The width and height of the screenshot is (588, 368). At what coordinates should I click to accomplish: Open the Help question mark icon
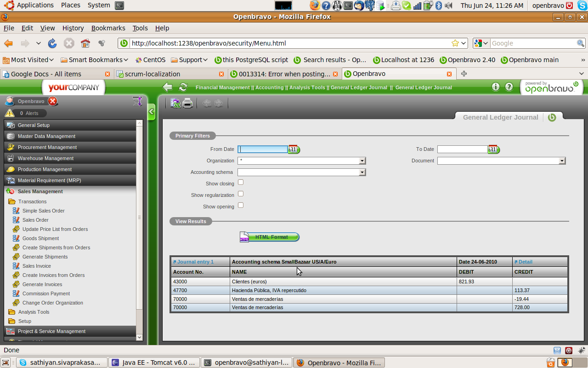click(509, 87)
